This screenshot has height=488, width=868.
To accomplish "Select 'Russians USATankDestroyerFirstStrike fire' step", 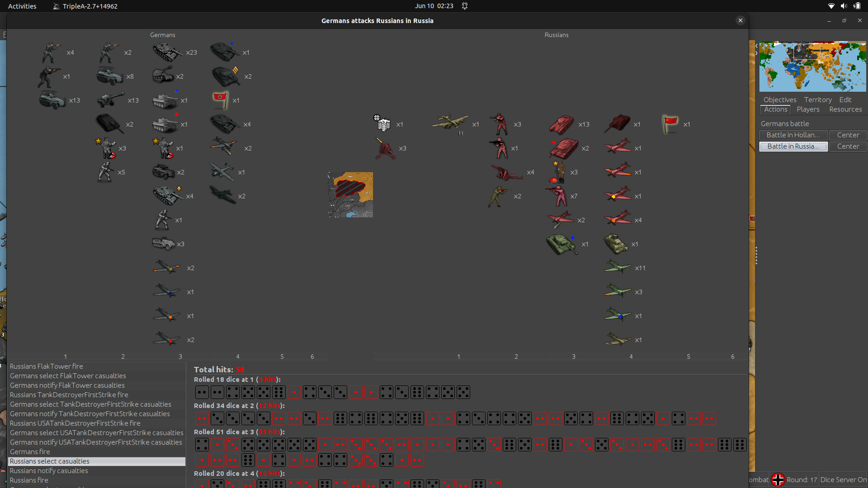I will click(96, 423).
